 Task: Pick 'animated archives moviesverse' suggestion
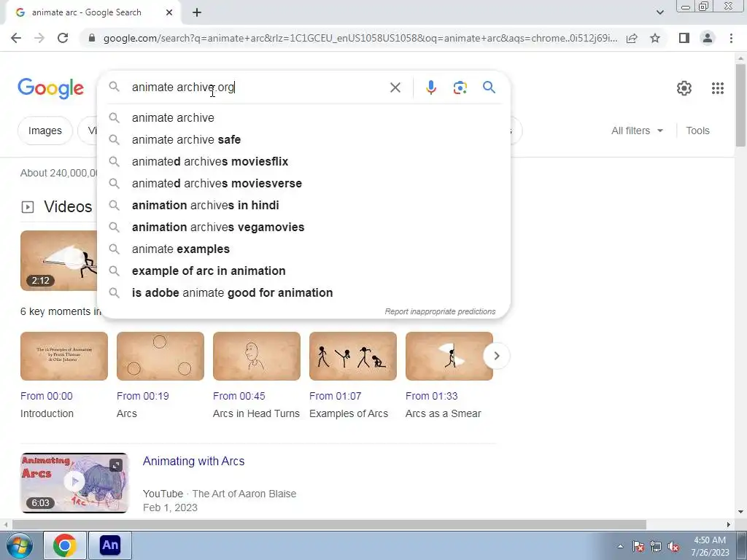(x=303, y=183)
